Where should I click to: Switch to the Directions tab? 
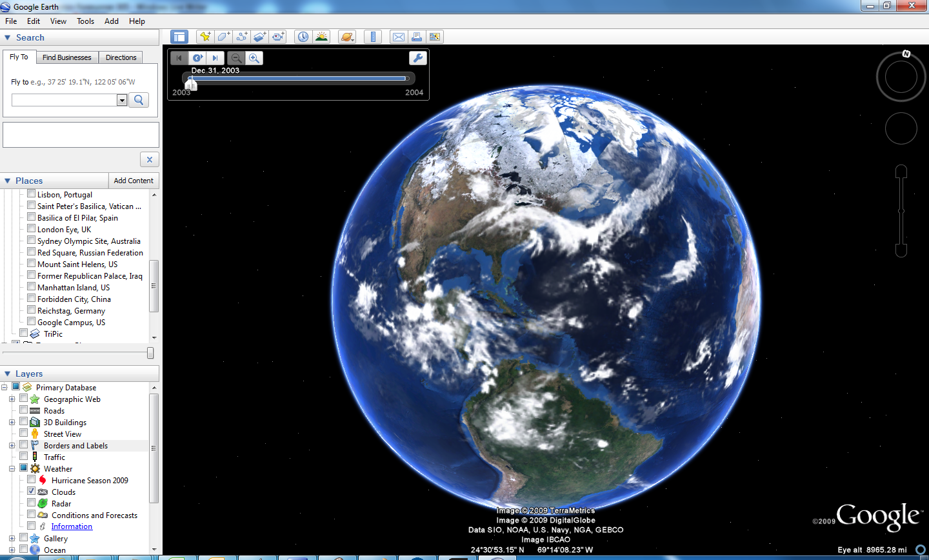coord(121,57)
